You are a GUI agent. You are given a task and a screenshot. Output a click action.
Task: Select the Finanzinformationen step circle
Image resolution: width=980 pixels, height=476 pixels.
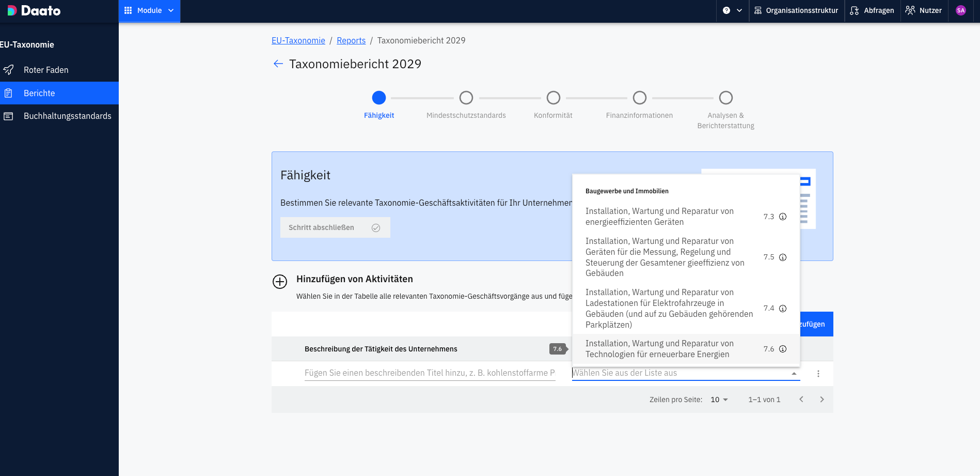640,98
